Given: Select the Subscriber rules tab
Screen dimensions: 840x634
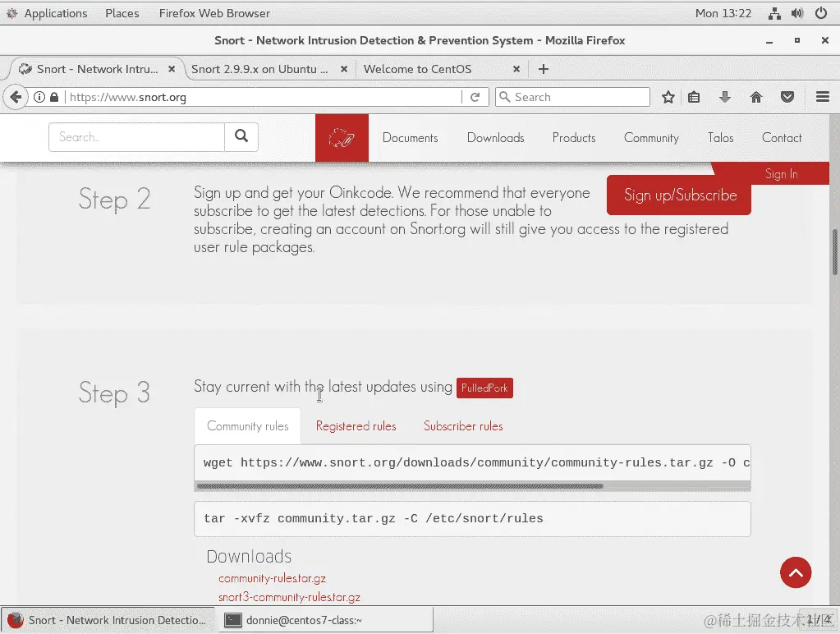Looking at the screenshot, I should [x=463, y=426].
